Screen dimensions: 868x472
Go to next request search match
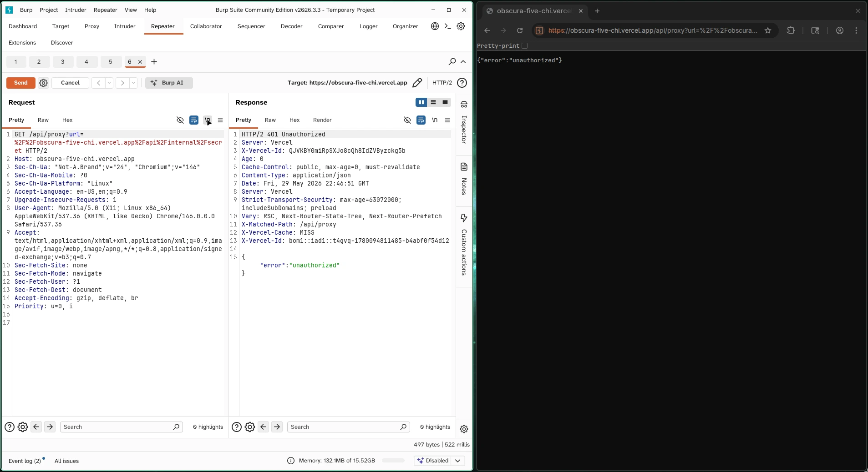pyautogui.click(x=50, y=427)
